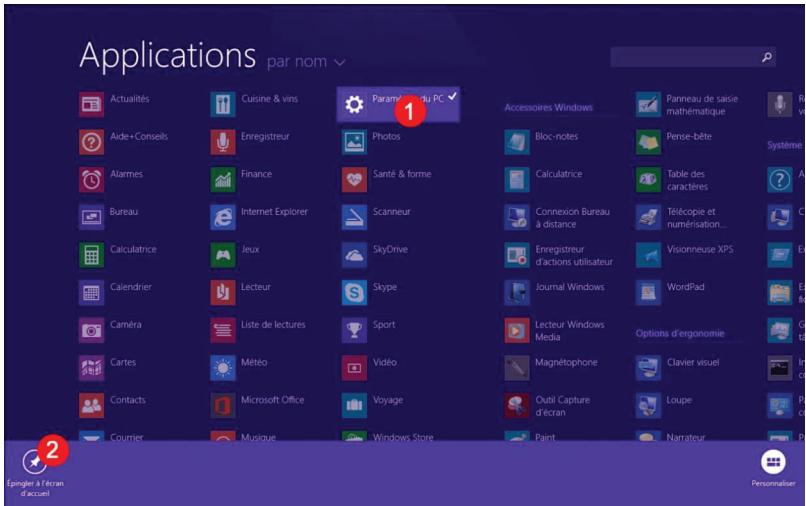The image size is (806, 506).
Task: Pin app with Épingler à l'écran d'accueil
Action: tap(35, 463)
